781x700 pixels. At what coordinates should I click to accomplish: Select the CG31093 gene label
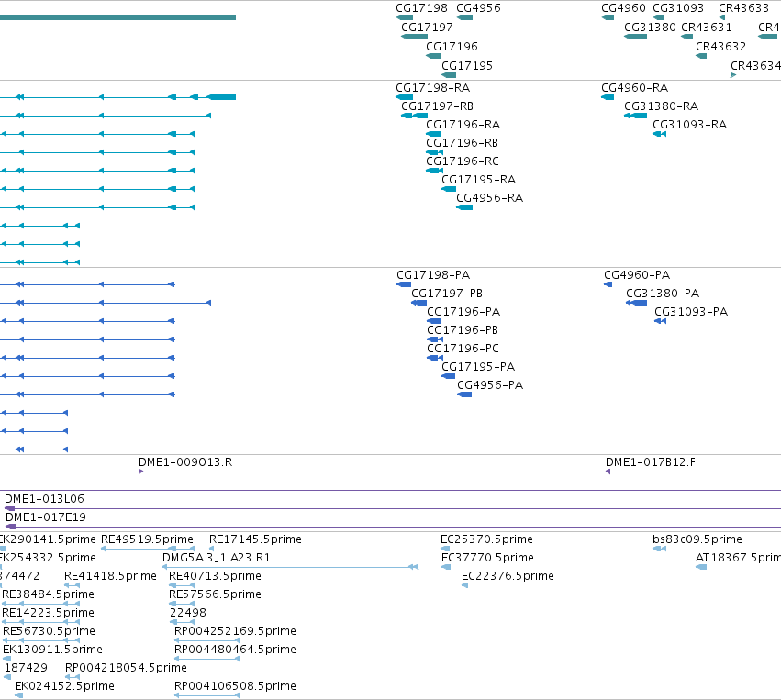click(678, 8)
